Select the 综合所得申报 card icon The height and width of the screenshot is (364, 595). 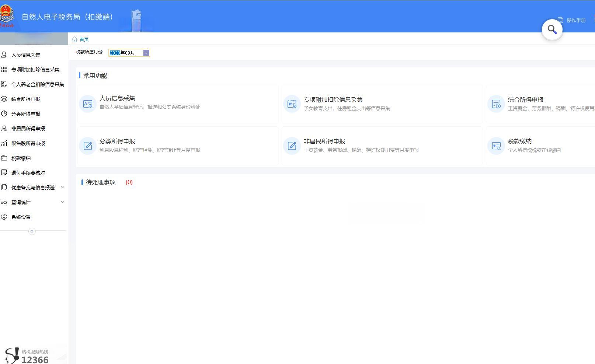(496, 104)
